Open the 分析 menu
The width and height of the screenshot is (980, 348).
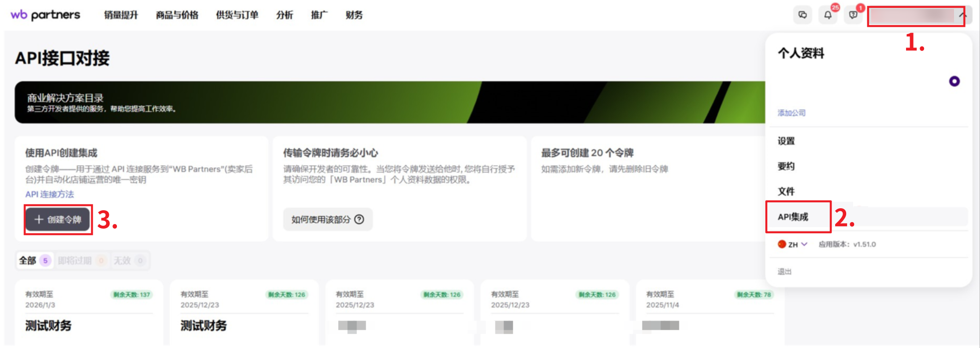click(284, 15)
